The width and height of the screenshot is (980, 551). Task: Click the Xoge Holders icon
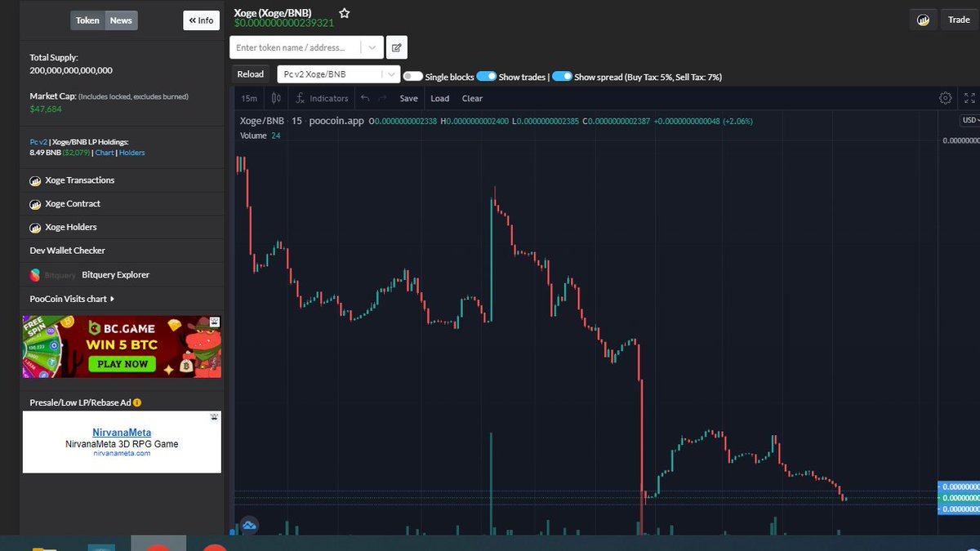(35, 228)
